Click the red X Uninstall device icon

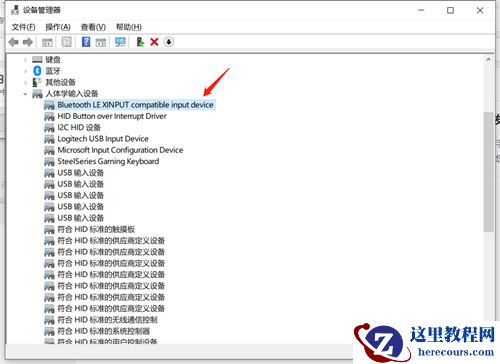point(154,42)
